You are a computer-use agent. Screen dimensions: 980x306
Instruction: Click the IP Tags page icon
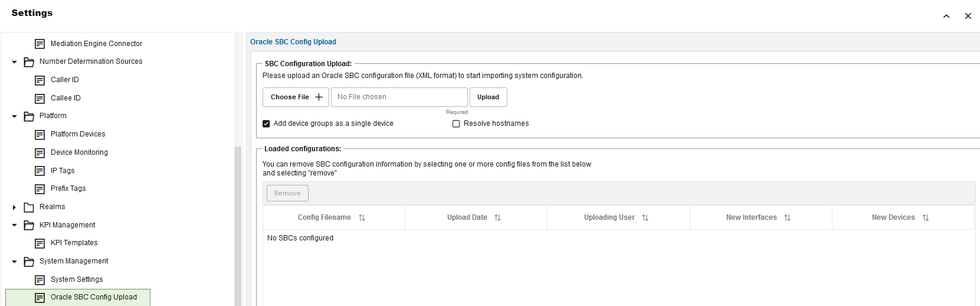[x=40, y=171]
